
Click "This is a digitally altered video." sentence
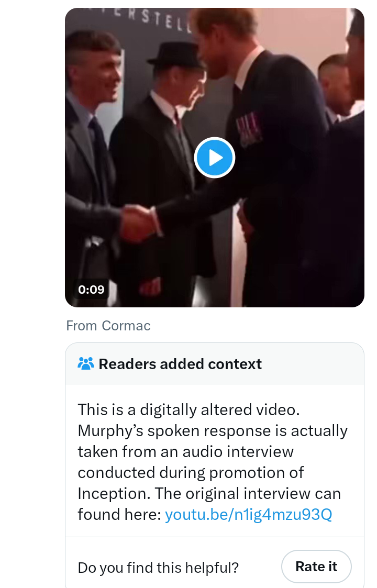(x=188, y=410)
